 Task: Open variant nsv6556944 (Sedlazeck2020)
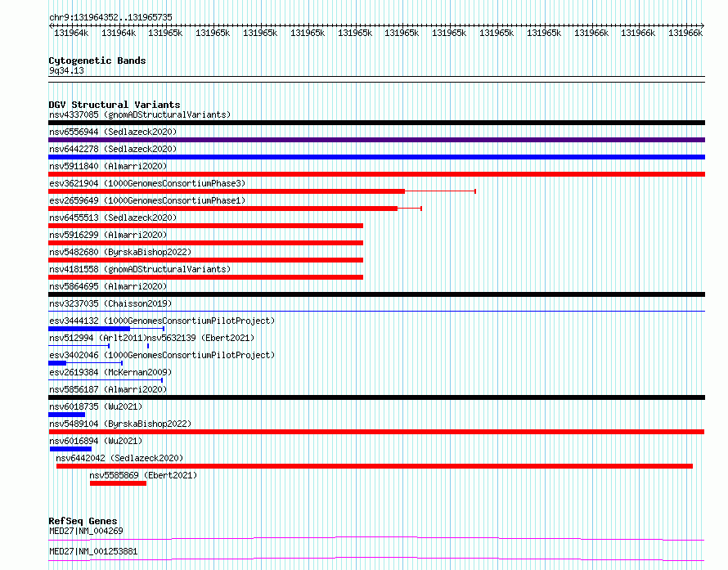pyautogui.click(x=113, y=132)
